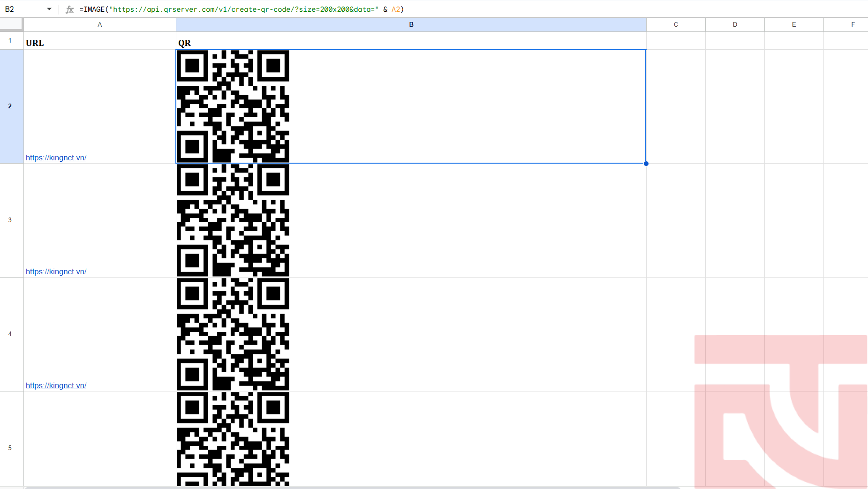Select column D header

coord(735,24)
